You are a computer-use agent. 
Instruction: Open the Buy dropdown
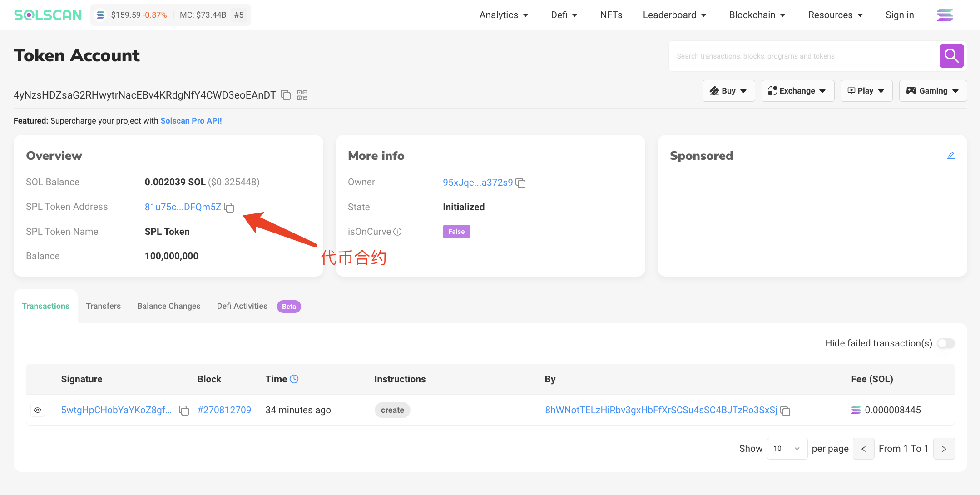pos(728,91)
